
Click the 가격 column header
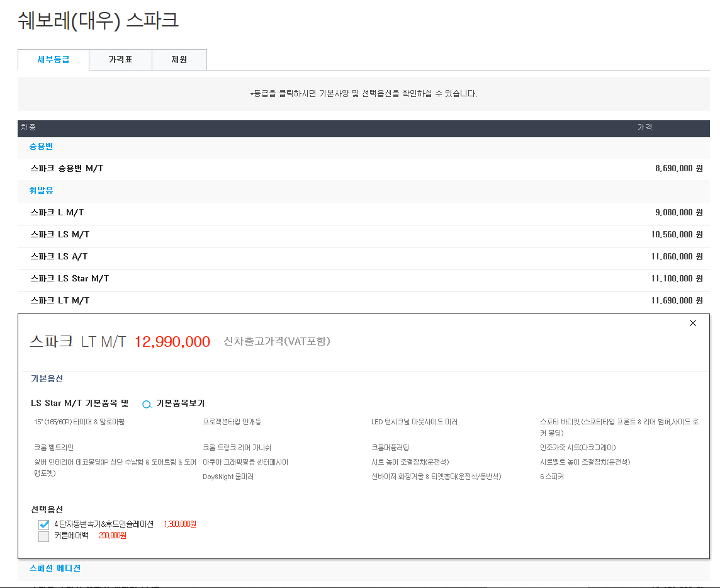pyautogui.click(x=644, y=127)
